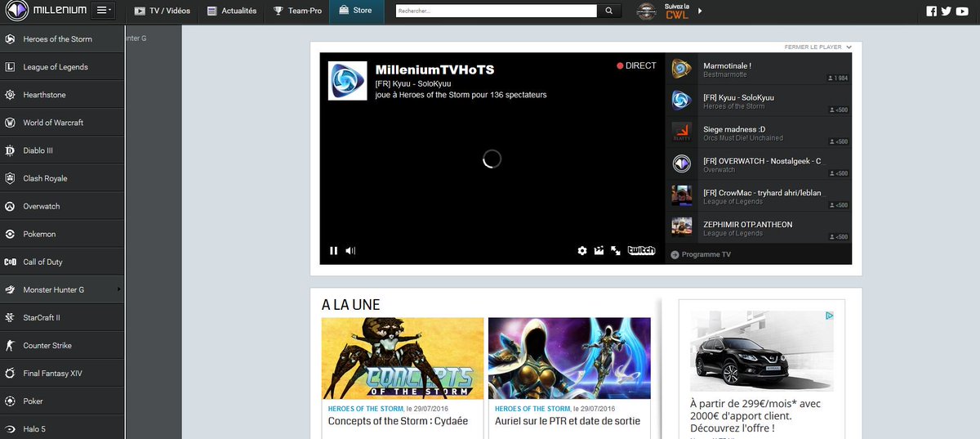Expand the Monster Hunter G submenu arrow
The height and width of the screenshot is (439, 980).
pos(118,289)
